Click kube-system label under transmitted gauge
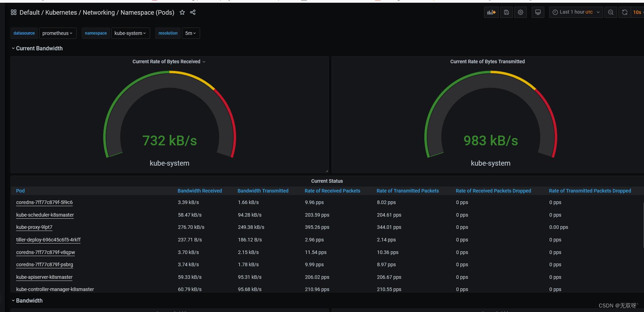Screen dimensions: 644x312 tap(491, 163)
